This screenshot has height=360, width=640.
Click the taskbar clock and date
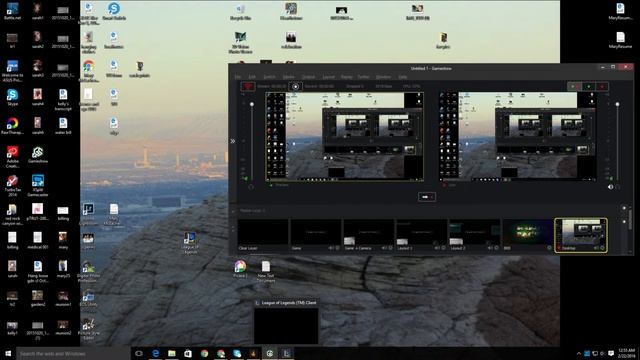pyautogui.click(x=627, y=353)
